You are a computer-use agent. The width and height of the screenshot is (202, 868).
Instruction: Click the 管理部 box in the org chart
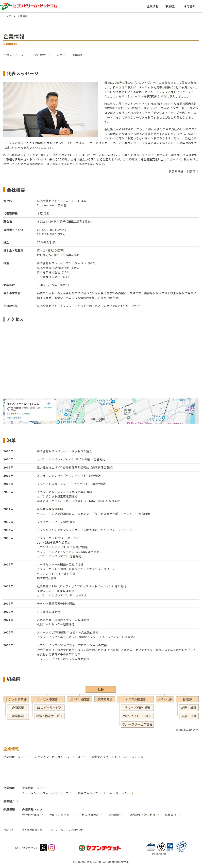187,699
